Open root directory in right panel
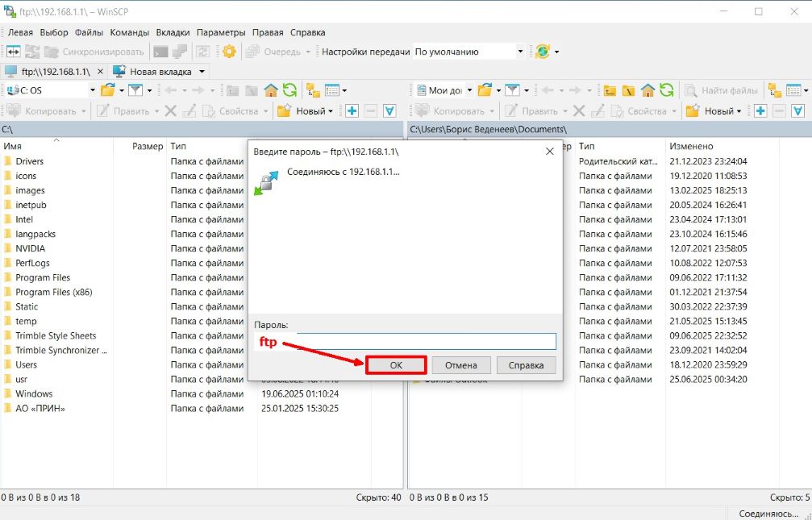Screen dimensions: 812x520 629,90
